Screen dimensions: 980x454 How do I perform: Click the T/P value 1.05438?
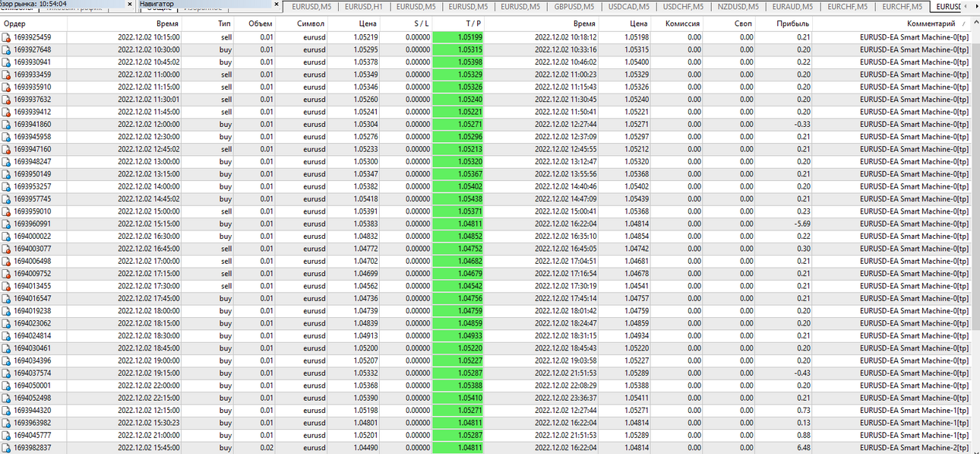tap(459, 198)
